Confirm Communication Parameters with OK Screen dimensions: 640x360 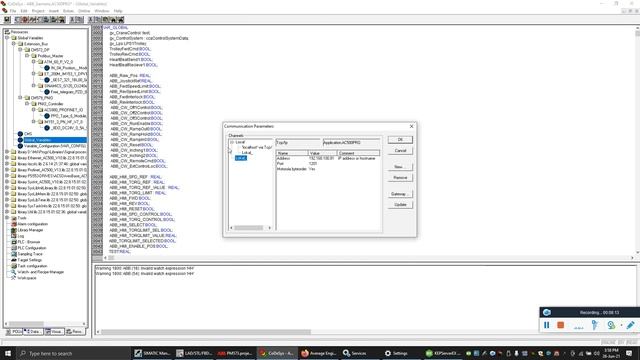(x=400, y=140)
